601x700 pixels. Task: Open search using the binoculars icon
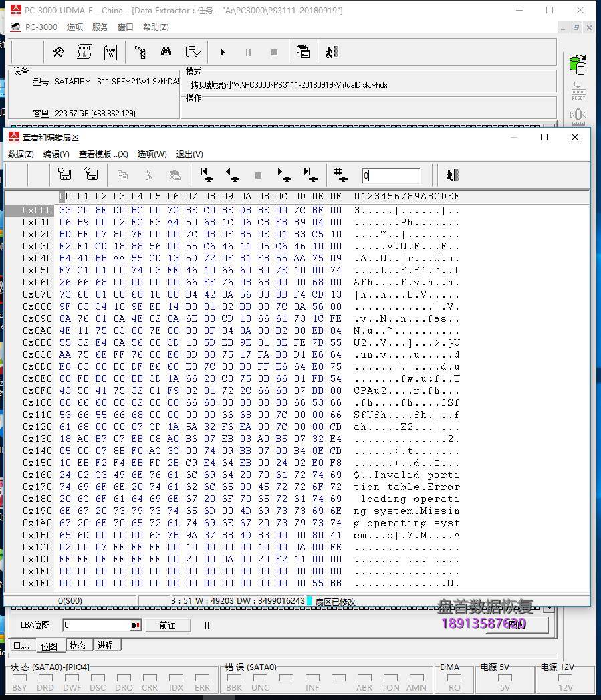click(166, 52)
